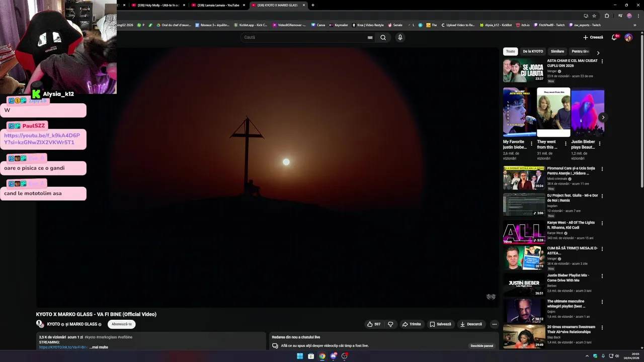Open the Keymailer bookmark
644x362 pixels.
339,25
